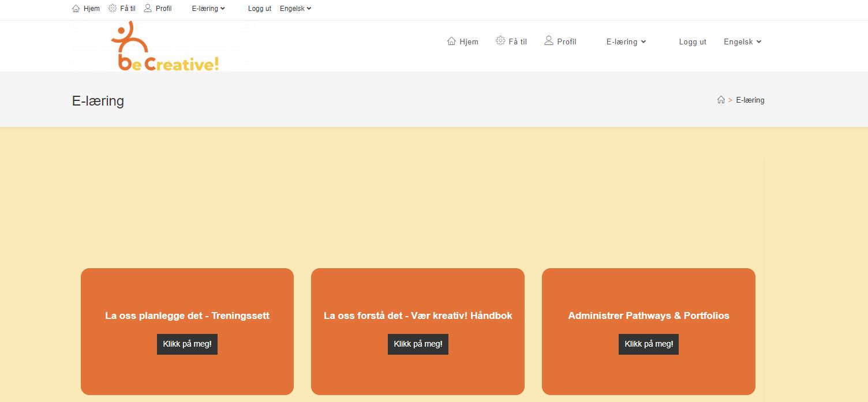
Task: Click the 'La oss planlegge det - Treningssett' title
Action: [x=187, y=315]
